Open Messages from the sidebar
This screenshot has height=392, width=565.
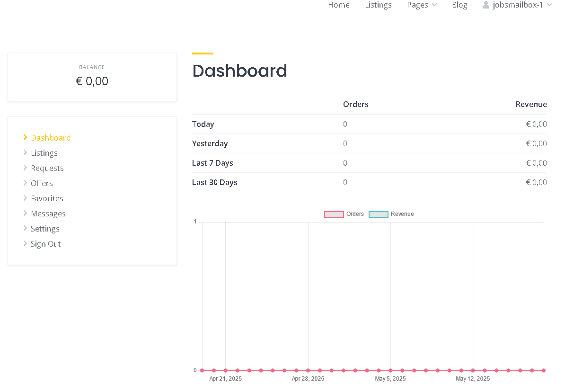pos(48,214)
